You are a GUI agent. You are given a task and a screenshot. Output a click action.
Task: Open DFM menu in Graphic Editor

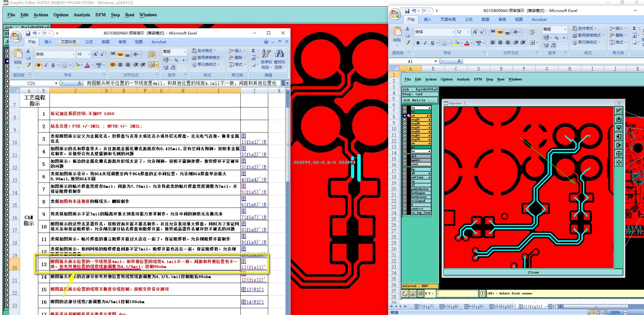coord(100,15)
